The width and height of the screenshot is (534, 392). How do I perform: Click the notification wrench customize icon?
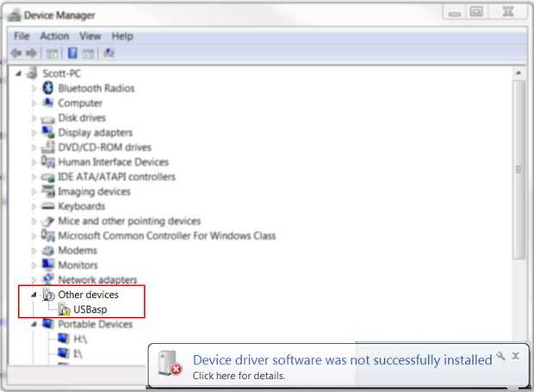tap(500, 356)
